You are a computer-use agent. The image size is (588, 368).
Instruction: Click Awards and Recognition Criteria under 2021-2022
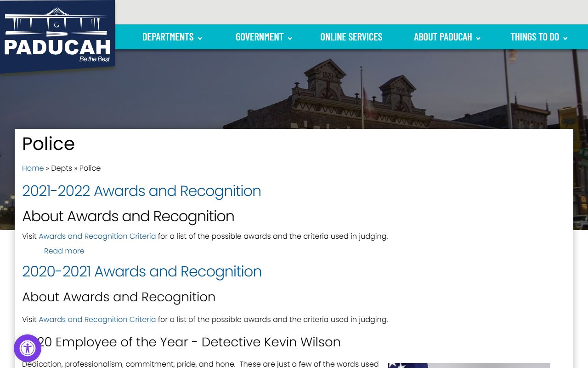97,236
